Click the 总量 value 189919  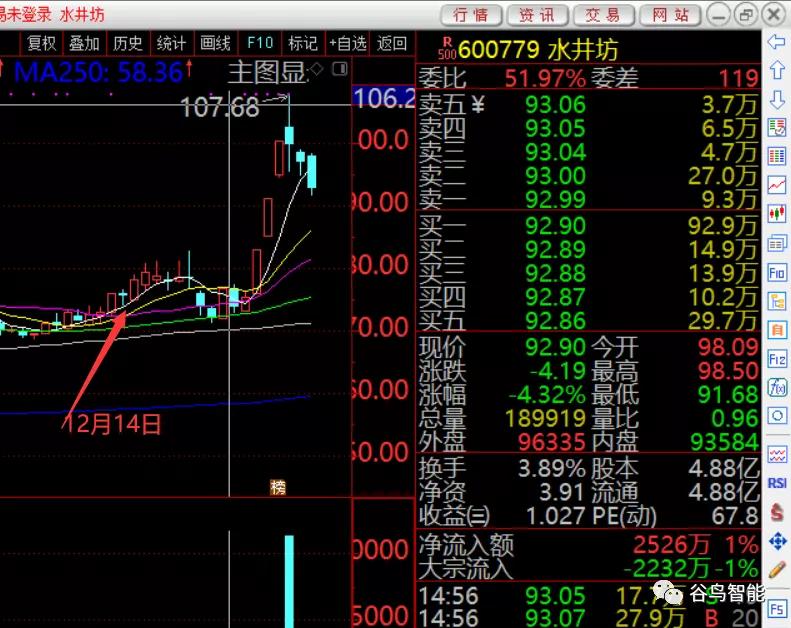(x=545, y=418)
